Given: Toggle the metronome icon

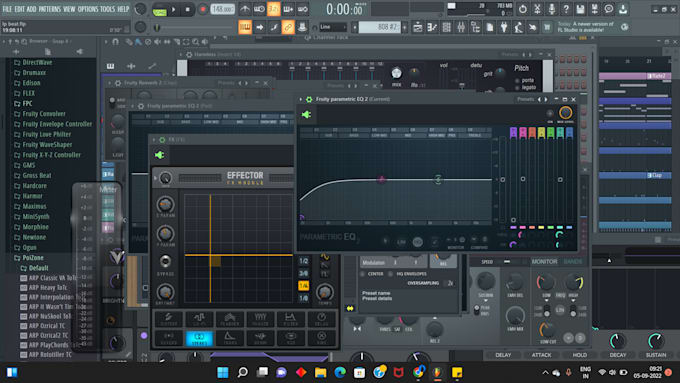Looking at the screenshot, I should [245, 9].
